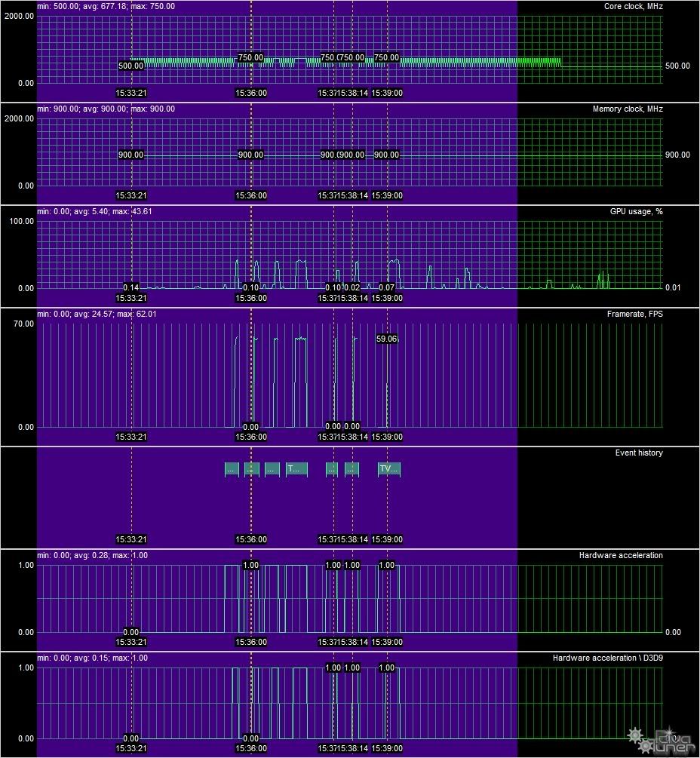Click the 15:39:00 timestamp in Framerate graph
700x758 pixels.
pyautogui.click(x=387, y=437)
